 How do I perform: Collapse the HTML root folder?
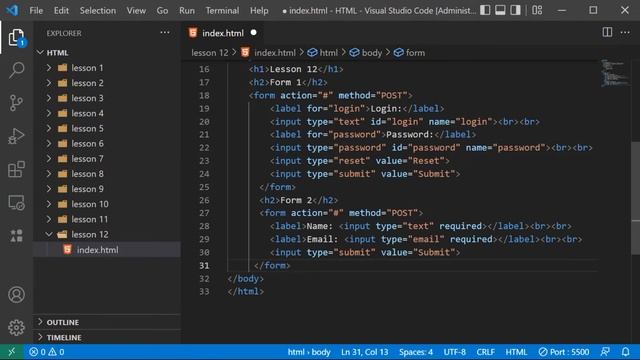(40, 52)
